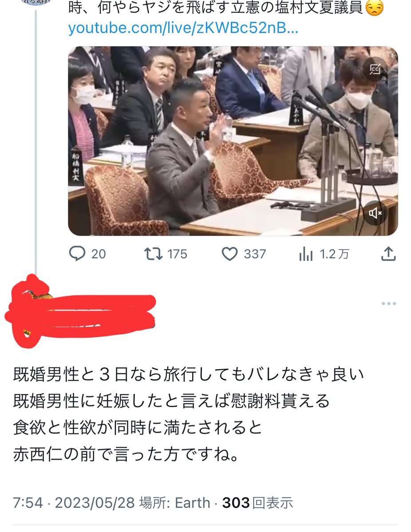Toggle closed captions CC icon on video
Screen dimensions: 411x532
(x=375, y=69)
